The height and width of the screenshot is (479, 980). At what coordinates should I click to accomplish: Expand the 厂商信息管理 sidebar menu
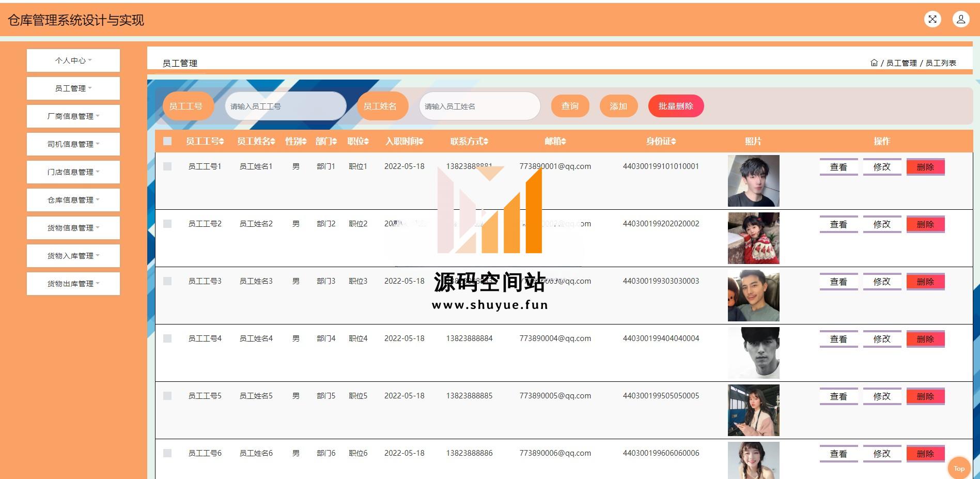(73, 116)
